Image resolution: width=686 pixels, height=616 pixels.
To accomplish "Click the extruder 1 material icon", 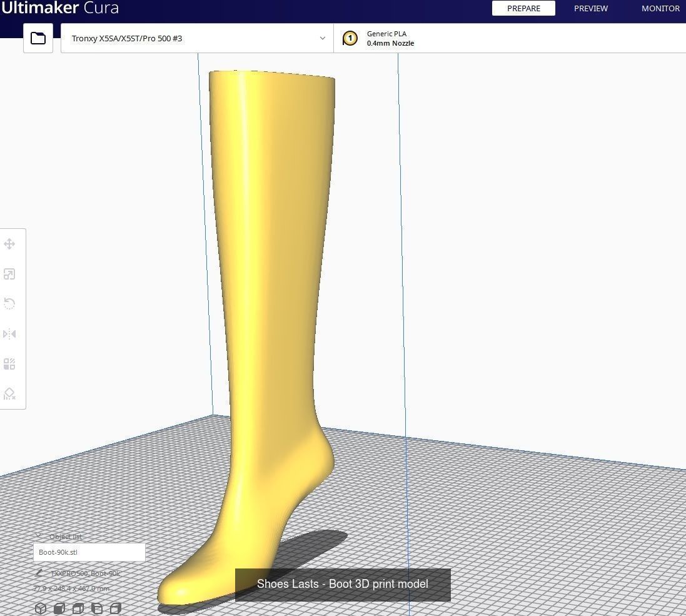I will 350,38.
